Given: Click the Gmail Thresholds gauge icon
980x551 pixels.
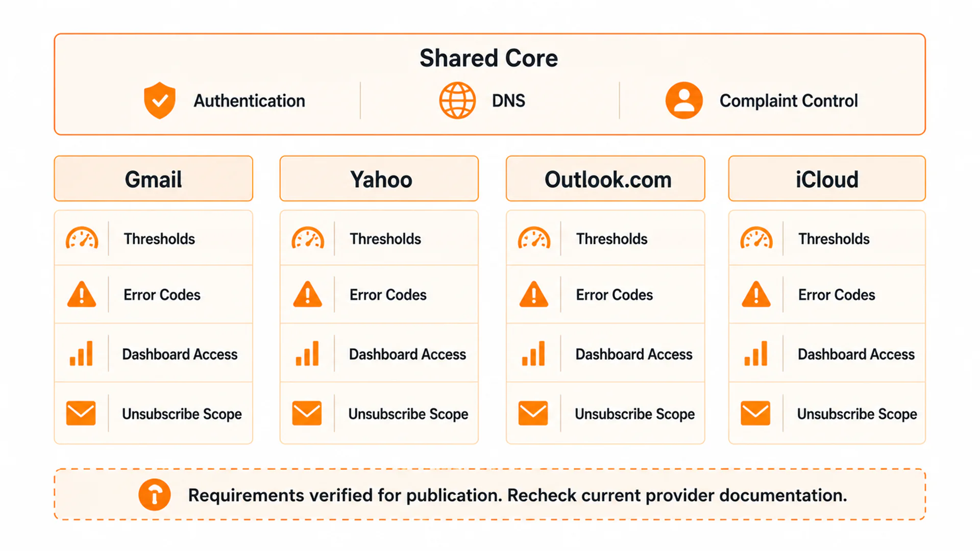Looking at the screenshot, I should [x=82, y=238].
